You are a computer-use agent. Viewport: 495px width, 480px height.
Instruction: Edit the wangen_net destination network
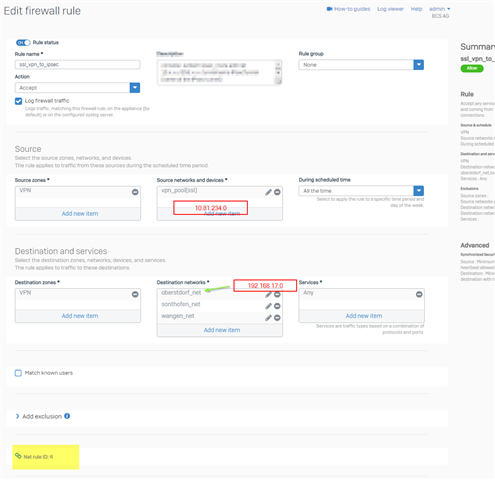[x=268, y=318]
